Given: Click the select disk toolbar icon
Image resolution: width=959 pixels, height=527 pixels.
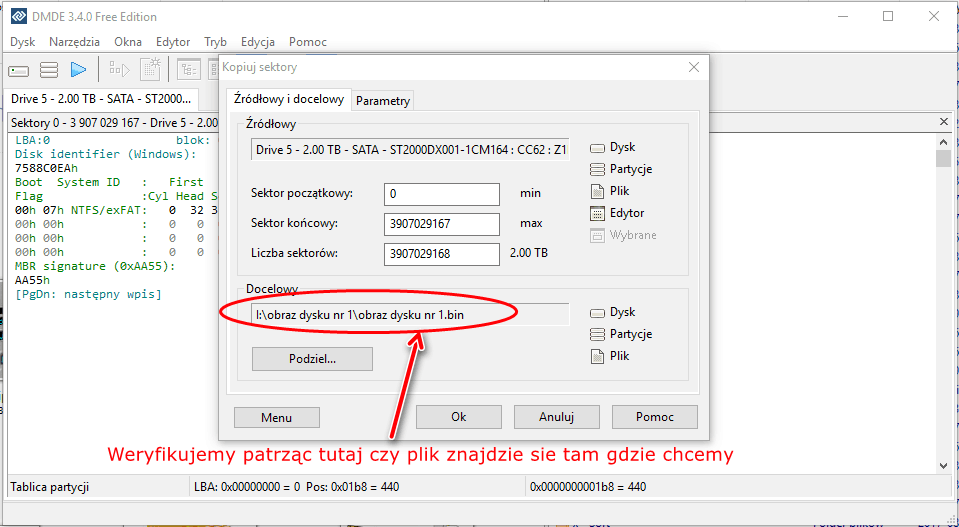Looking at the screenshot, I should tap(19, 70).
